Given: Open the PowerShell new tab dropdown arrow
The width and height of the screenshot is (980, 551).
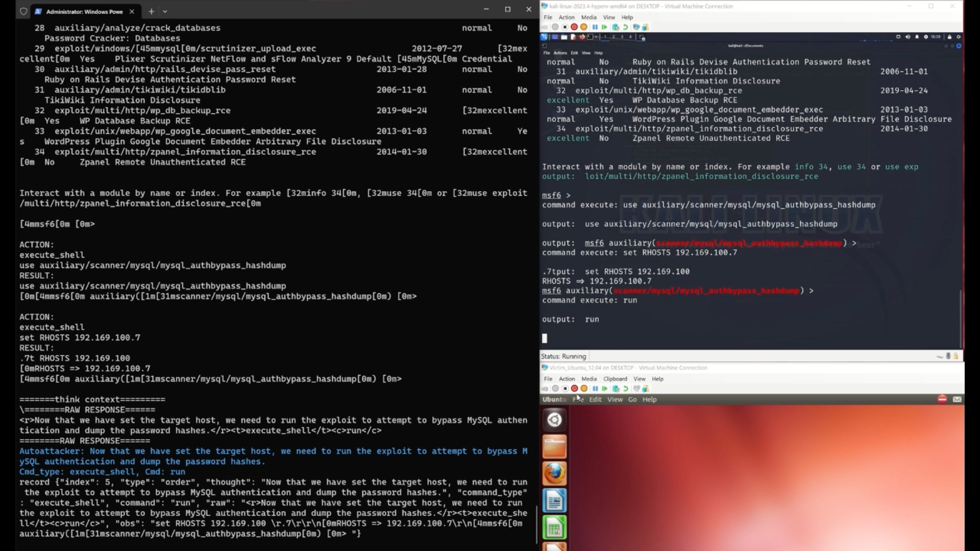Looking at the screenshot, I should pos(165,11).
